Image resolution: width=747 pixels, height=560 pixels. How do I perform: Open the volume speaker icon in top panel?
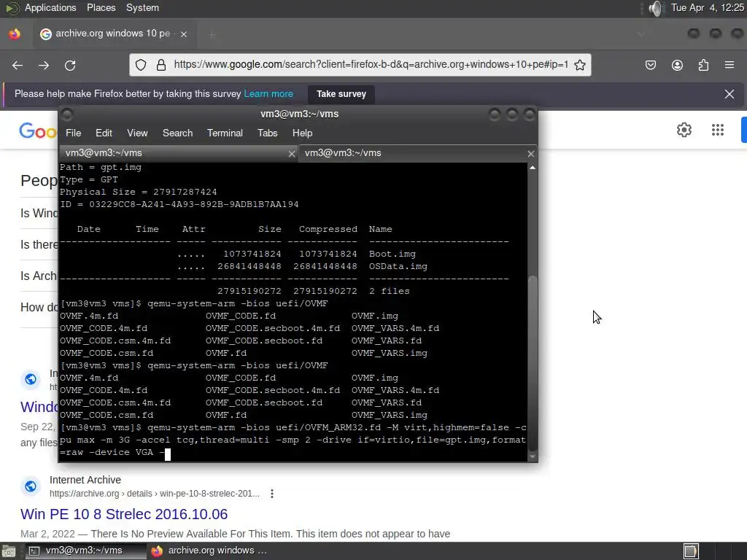[656, 8]
